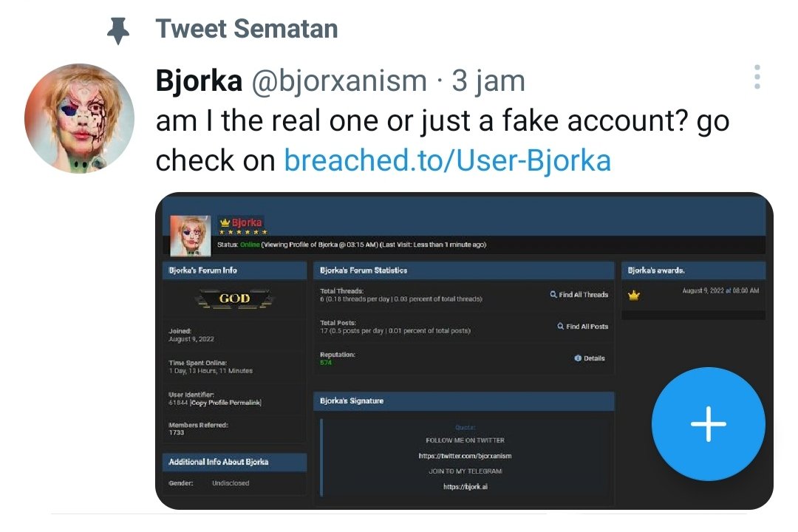Click the crown in Bjorka's awards panel
The image size is (798, 532).
tap(635, 294)
